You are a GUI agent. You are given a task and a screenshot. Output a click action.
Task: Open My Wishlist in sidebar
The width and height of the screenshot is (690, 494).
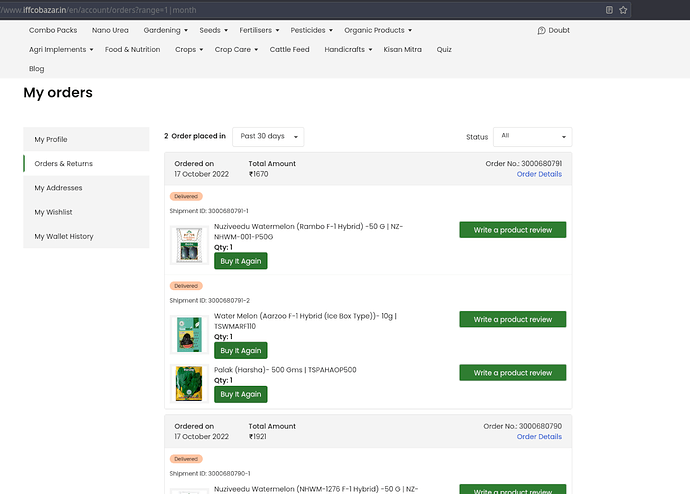[86, 212]
